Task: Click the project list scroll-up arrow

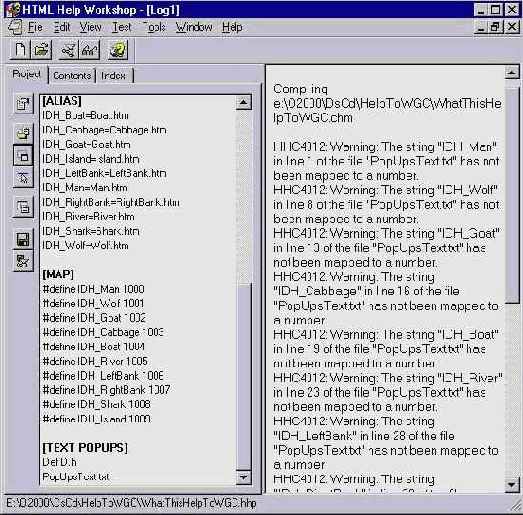Action: pos(244,102)
